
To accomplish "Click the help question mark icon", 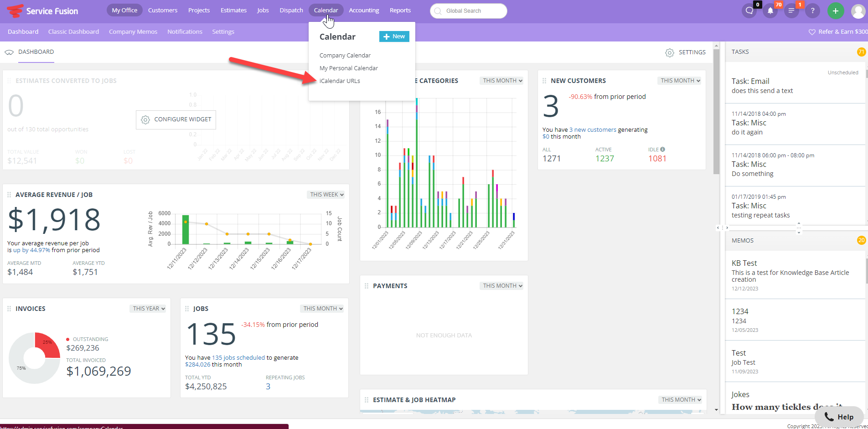I will (812, 11).
